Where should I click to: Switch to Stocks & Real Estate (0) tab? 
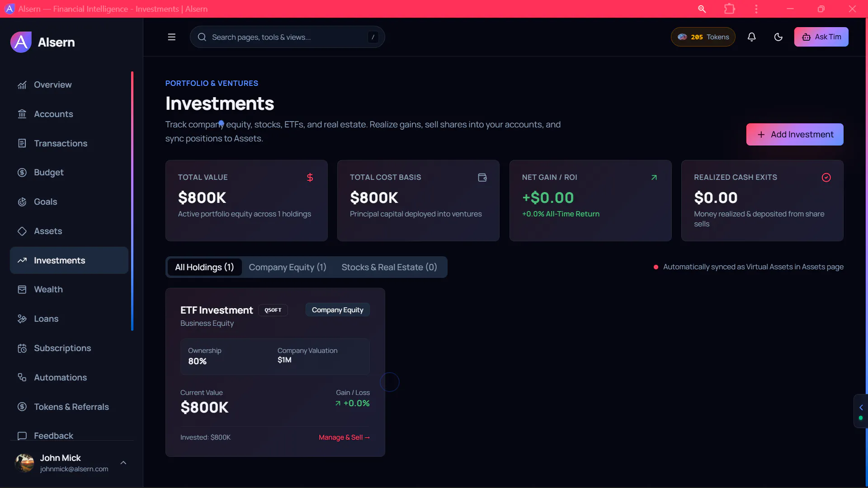coord(389,267)
